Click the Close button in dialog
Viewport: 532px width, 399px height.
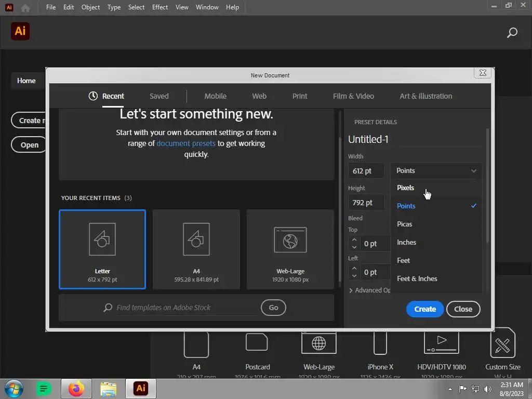[x=463, y=309]
